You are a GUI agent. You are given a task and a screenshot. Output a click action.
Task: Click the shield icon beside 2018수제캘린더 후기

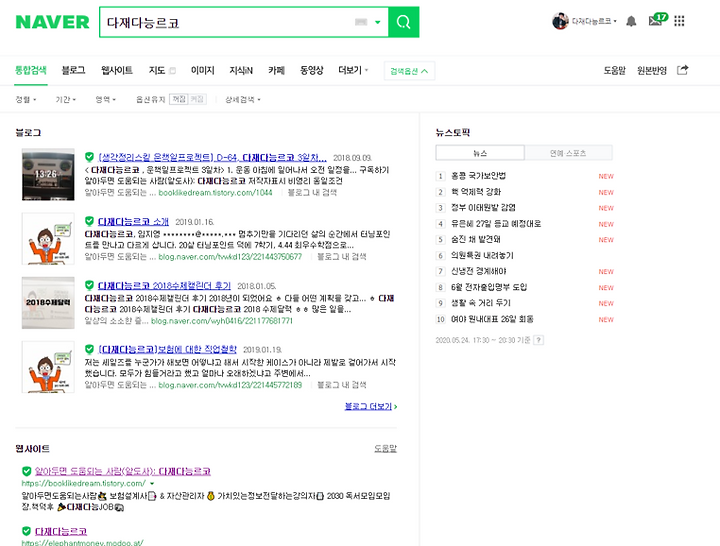click(90, 285)
